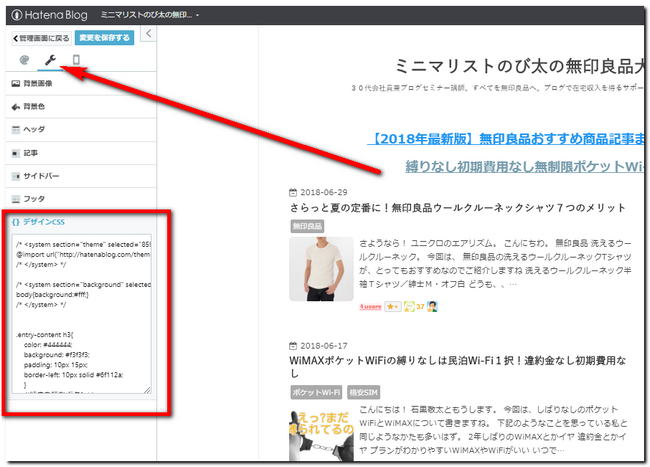
Task: Expand the サイドバー section
Action: coord(81,176)
